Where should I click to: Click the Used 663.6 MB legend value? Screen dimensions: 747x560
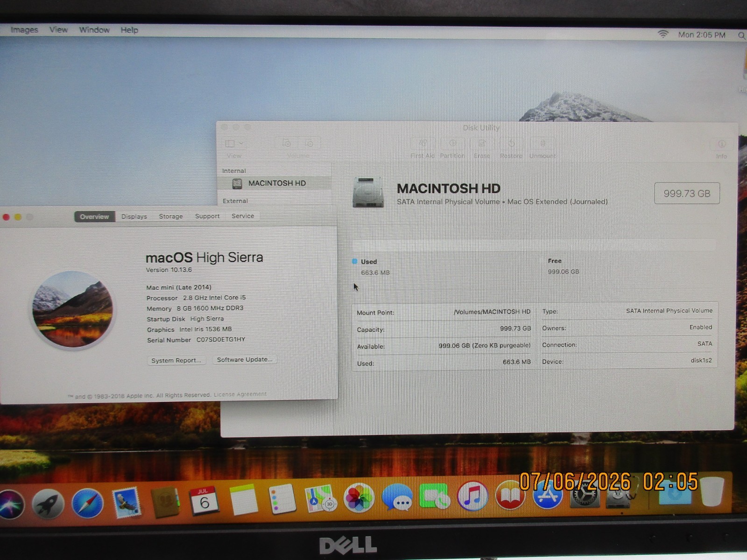click(x=375, y=273)
